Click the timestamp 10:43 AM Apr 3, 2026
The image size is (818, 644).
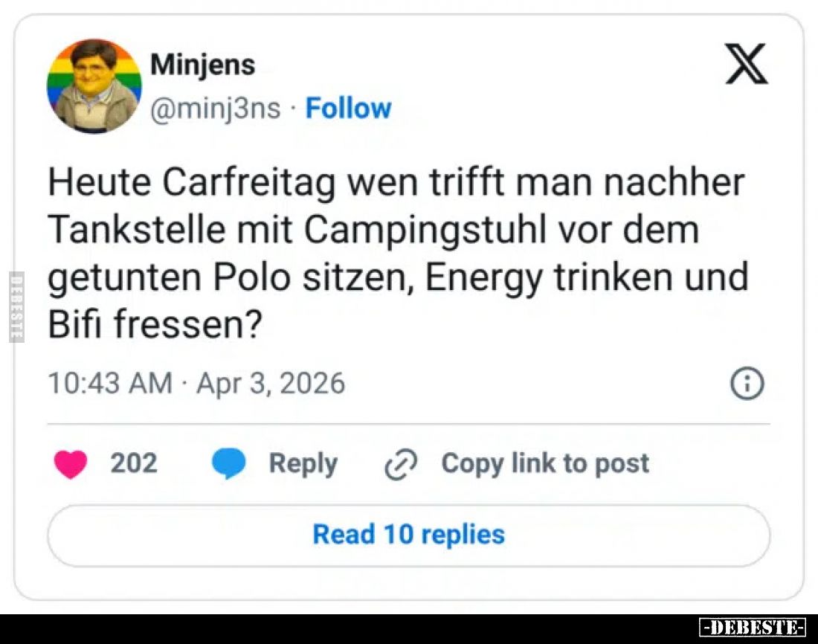(x=196, y=383)
